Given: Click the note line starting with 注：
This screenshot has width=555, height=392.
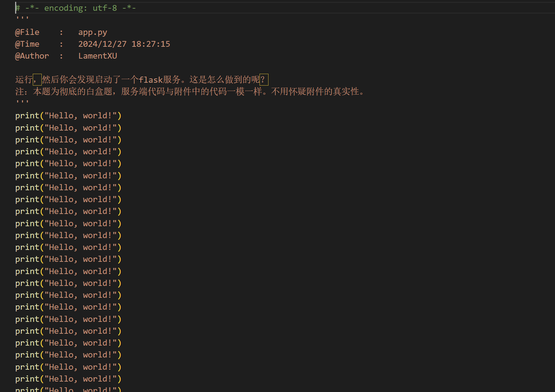Looking at the screenshot, I should coord(191,91).
